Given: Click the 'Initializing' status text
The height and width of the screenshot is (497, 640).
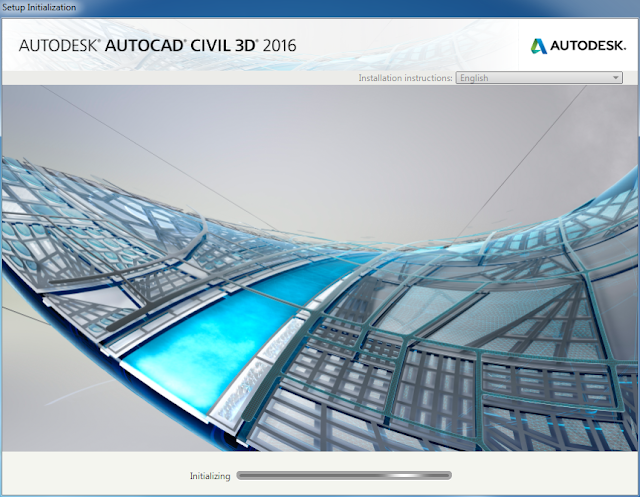Looking at the screenshot, I should 210,476.
